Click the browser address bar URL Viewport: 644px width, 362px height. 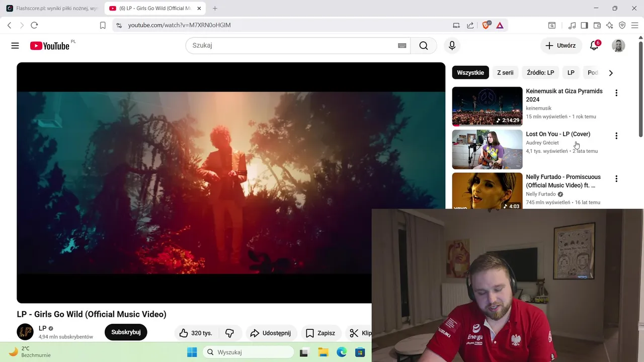(179, 25)
